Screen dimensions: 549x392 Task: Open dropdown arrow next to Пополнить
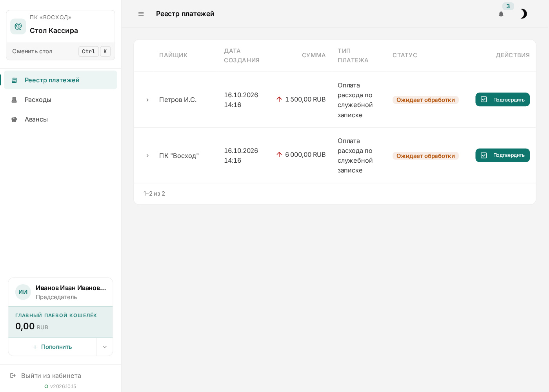coord(105,347)
